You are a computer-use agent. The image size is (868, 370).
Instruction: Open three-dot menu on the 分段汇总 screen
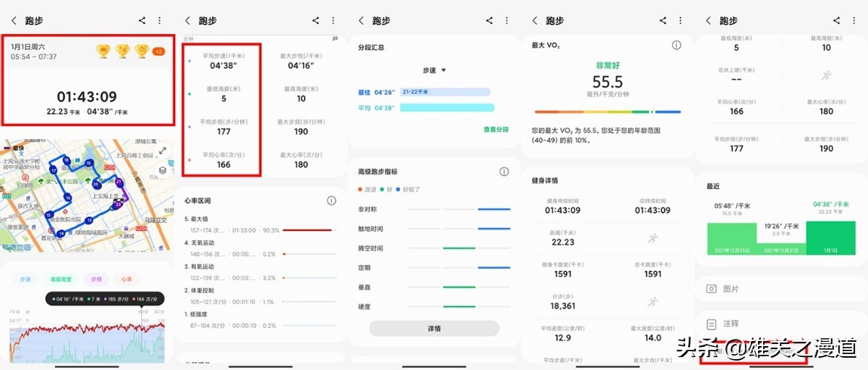click(506, 21)
